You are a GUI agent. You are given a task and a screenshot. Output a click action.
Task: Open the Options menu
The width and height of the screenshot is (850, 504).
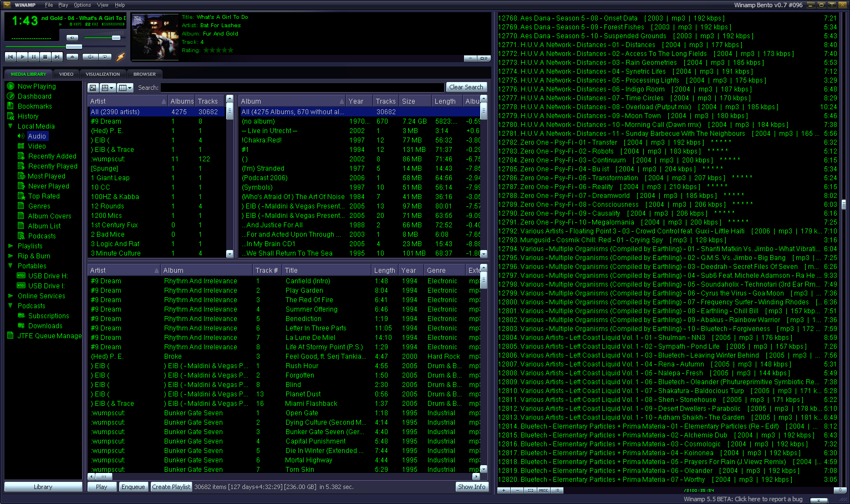click(x=82, y=5)
